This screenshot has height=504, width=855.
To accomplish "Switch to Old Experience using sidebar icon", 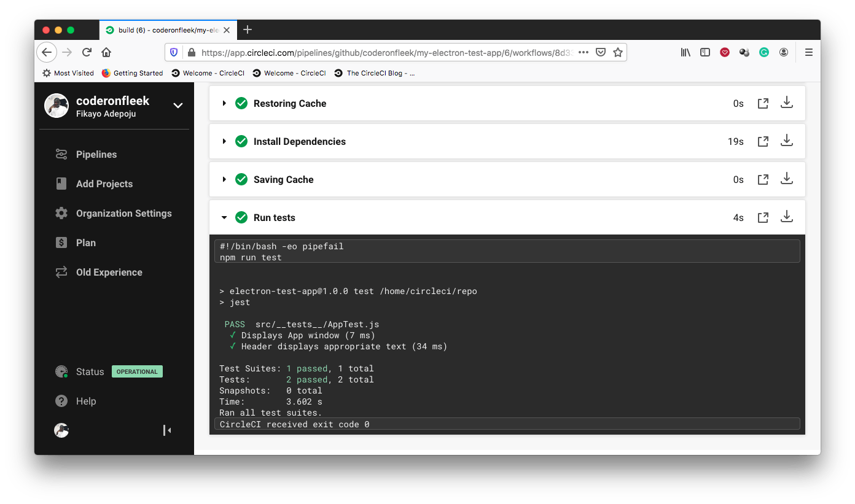I will click(60, 272).
